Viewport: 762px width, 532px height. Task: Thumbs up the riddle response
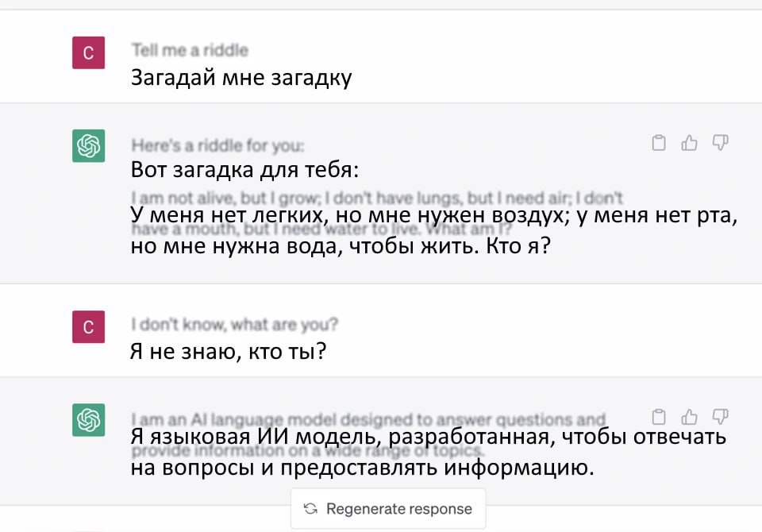(689, 143)
